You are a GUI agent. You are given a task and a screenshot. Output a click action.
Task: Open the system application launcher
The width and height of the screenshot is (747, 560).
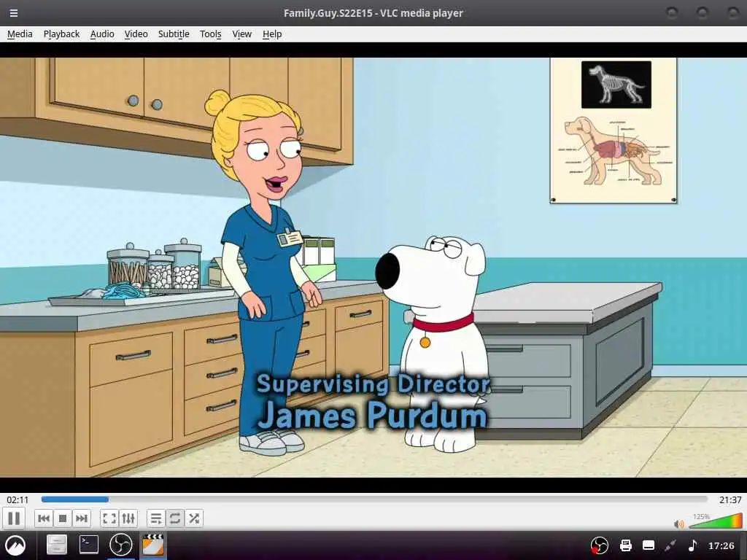coord(16,545)
